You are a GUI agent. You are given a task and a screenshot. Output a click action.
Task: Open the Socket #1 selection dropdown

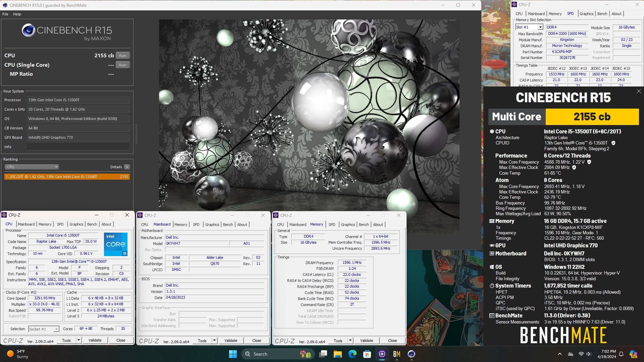[x=44, y=329]
